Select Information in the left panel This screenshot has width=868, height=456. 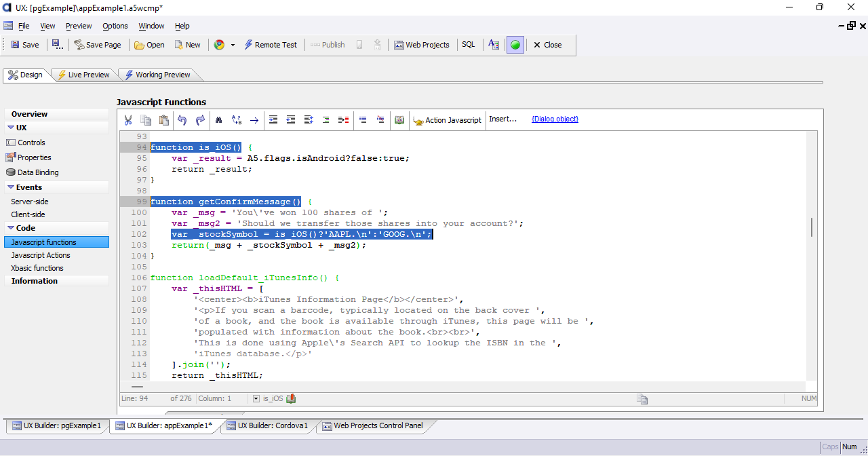[57, 281]
